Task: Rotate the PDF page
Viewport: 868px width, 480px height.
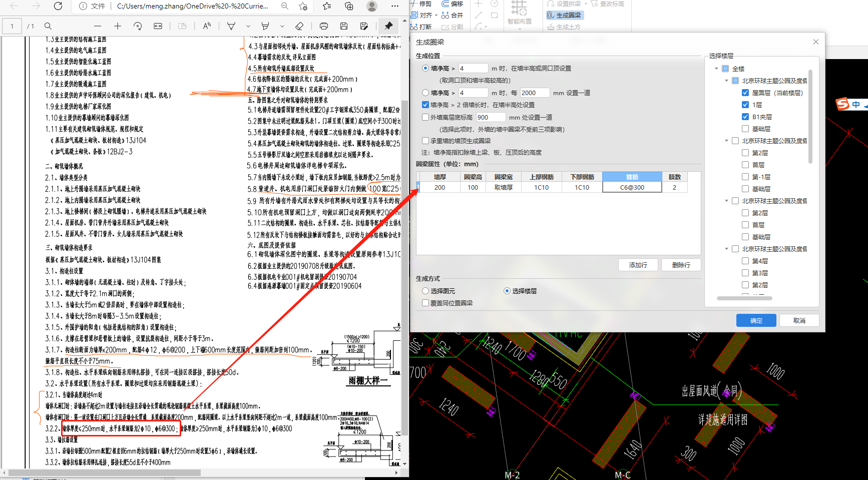Action: tap(138, 26)
